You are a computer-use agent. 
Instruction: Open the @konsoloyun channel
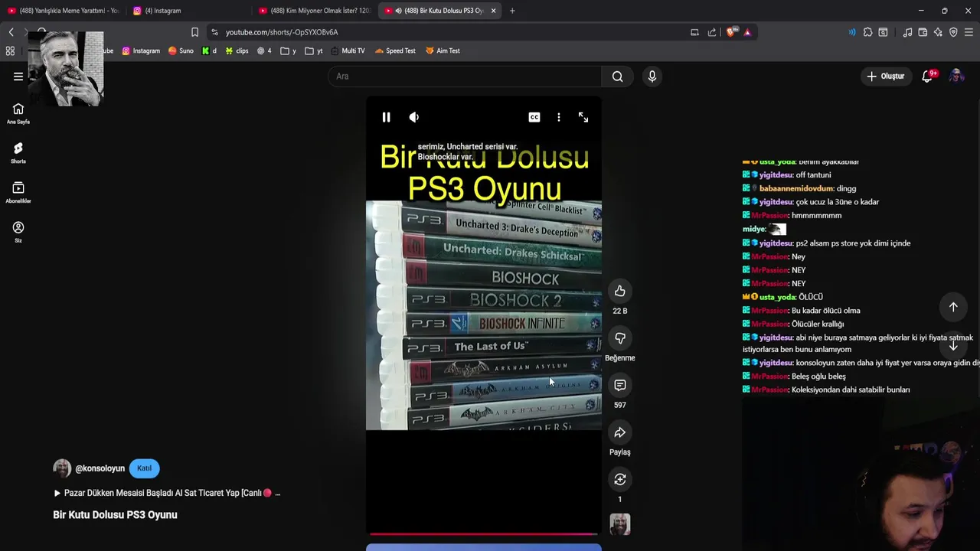tap(100, 468)
